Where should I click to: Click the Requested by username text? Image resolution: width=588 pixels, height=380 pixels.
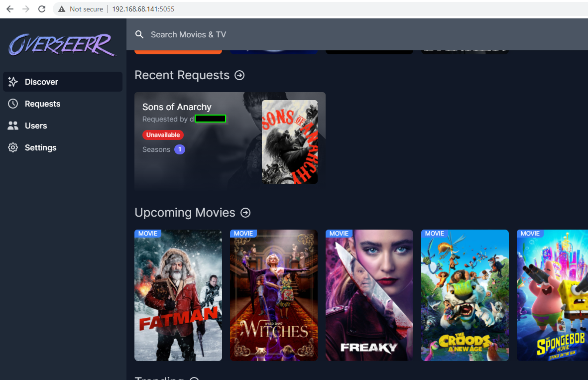pos(184,119)
